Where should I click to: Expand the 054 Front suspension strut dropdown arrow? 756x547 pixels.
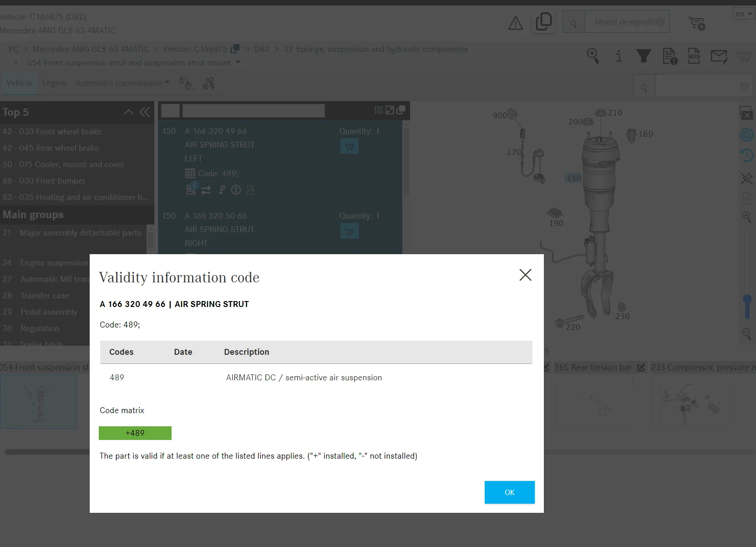pyautogui.click(x=238, y=62)
